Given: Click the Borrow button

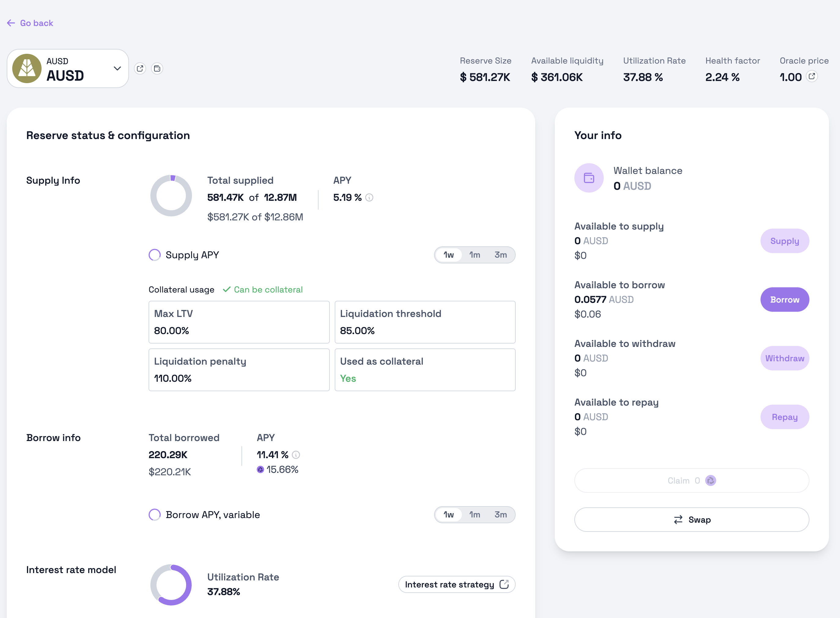Looking at the screenshot, I should coord(784,300).
